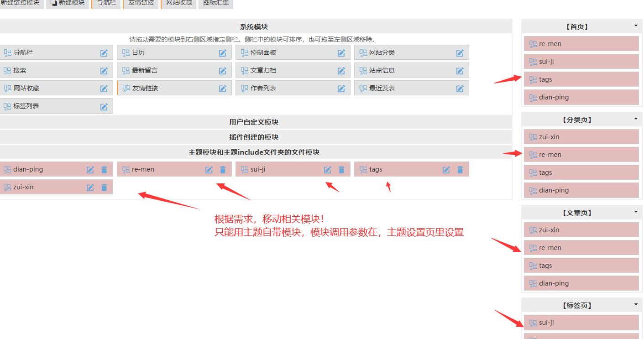The height and width of the screenshot is (339, 644).
Task: Select zui-xin in the 【文章页】 sidebar
Action: click(x=581, y=230)
